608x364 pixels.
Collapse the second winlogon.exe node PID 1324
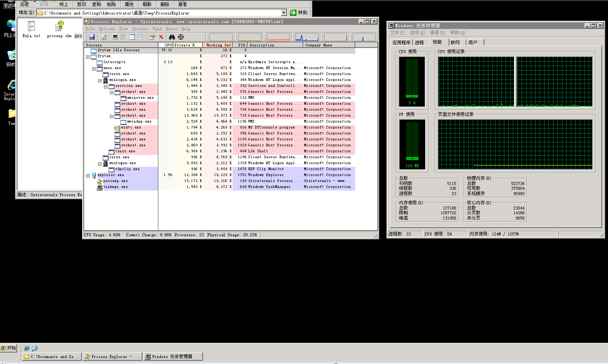[x=100, y=164]
